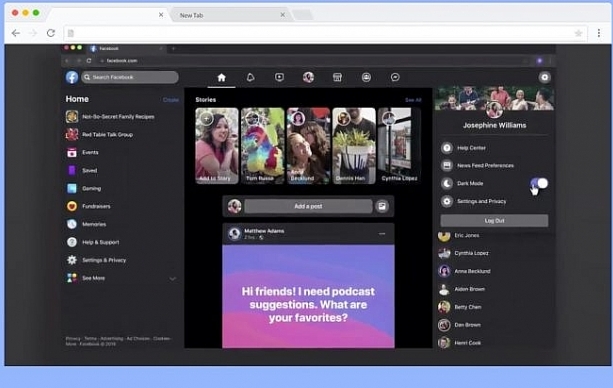Viewport: 613px width, 388px height.
Task: Open Anna Becklund's story
Action: pos(308,146)
